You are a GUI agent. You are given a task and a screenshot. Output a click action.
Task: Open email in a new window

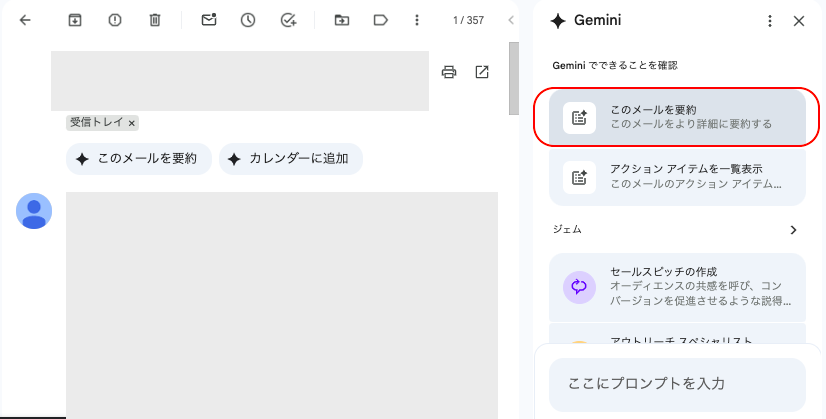(x=482, y=72)
